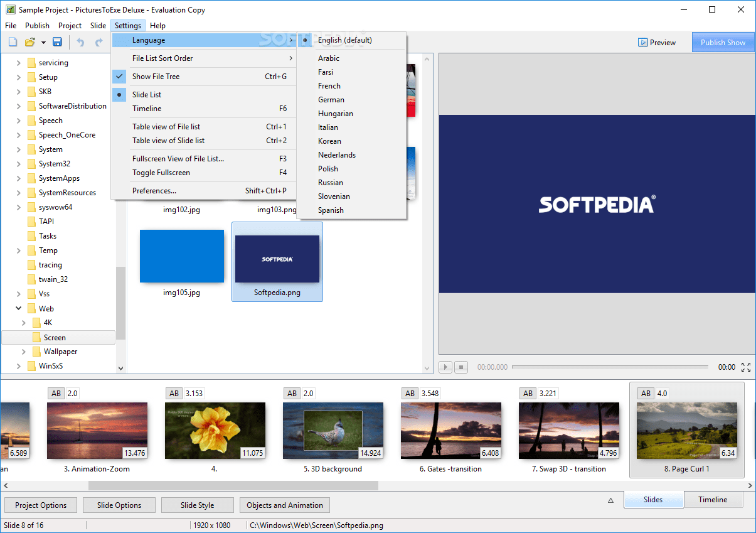Click the Publish Show button

pos(723,43)
